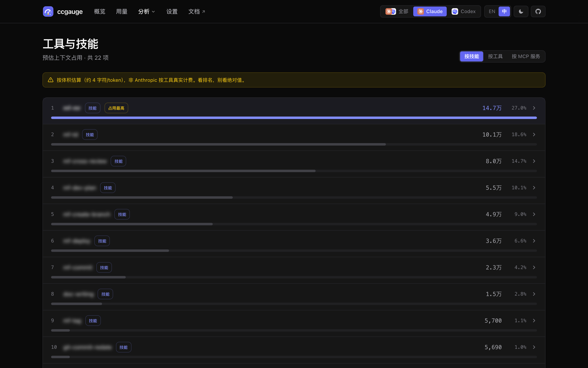Expand row 6 chevron at 6.6%
588x368 pixels.
pyautogui.click(x=534, y=241)
